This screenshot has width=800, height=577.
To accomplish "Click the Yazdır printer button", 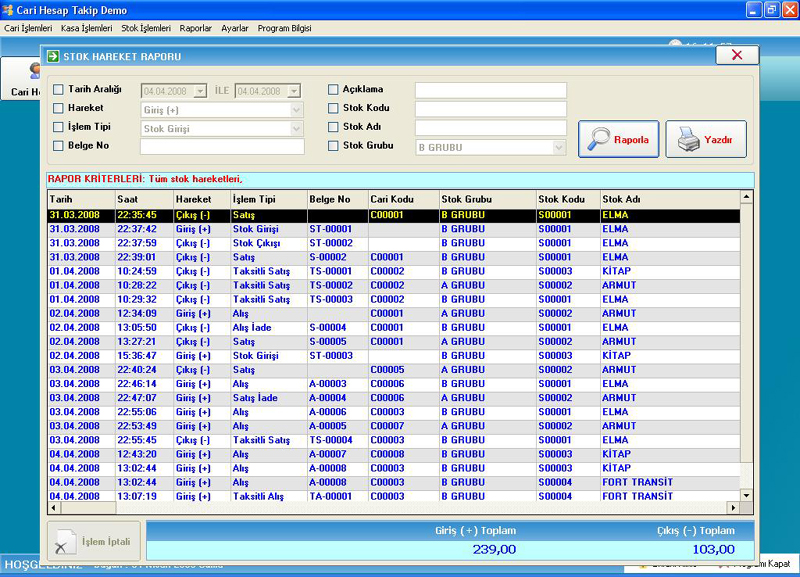I will pos(706,140).
